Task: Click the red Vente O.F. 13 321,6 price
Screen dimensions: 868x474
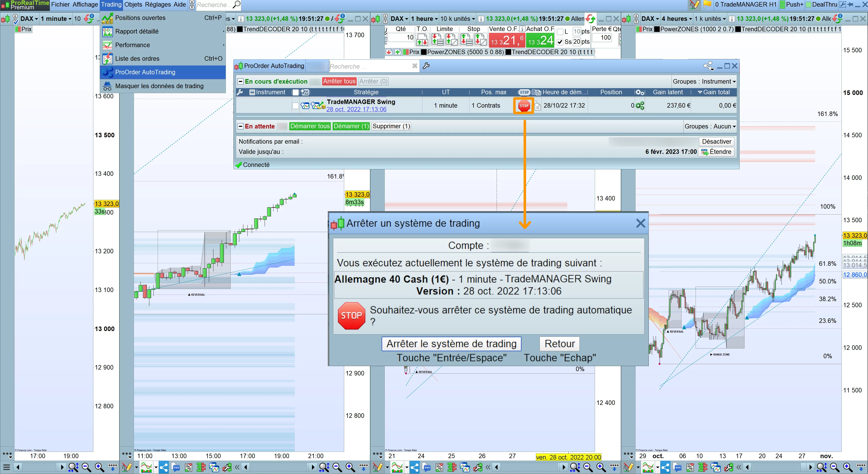Action: [x=507, y=40]
